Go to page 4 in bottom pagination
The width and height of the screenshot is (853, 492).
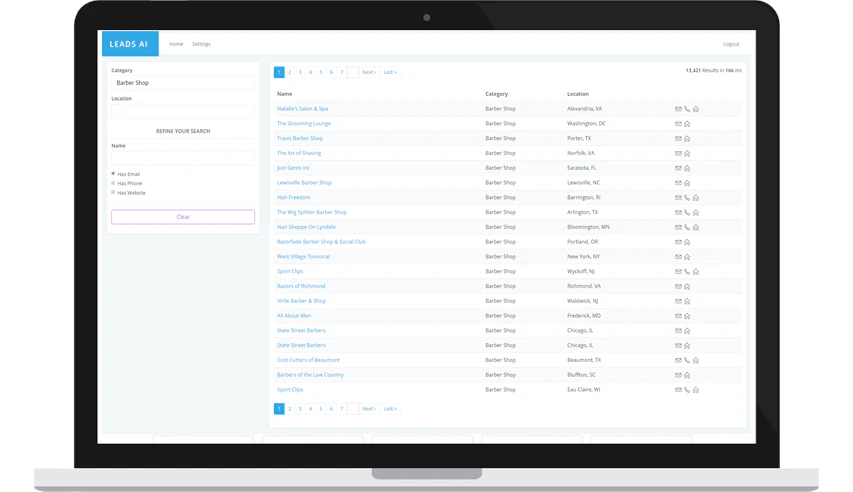tap(311, 409)
